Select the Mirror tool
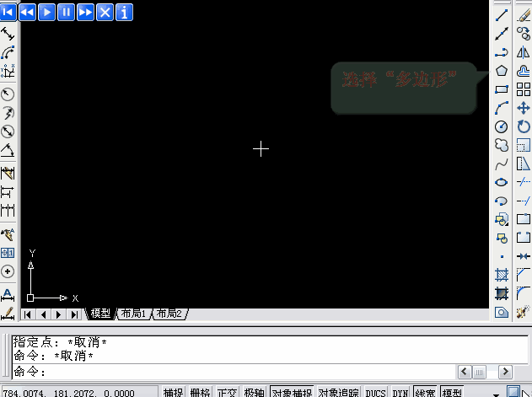 pyautogui.click(x=524, y=52)
